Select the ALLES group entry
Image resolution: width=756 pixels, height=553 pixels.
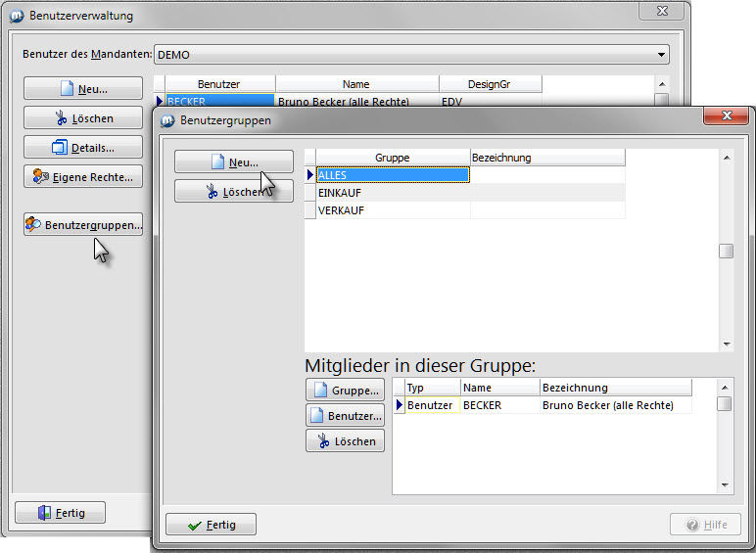click(392, 175)
